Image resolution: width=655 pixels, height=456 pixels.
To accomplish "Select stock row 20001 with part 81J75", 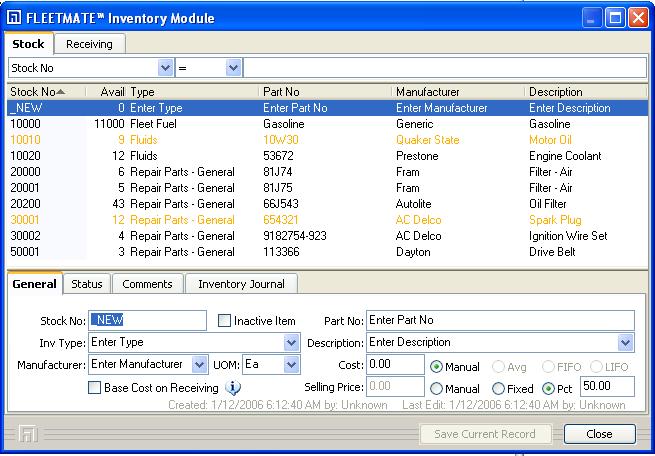I will coord(328,188).
